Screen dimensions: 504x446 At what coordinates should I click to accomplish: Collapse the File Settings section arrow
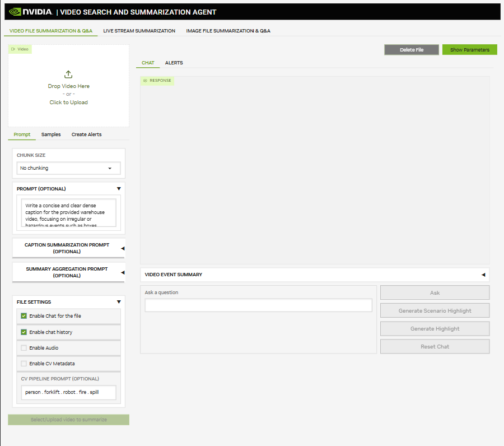pos(118,301)
